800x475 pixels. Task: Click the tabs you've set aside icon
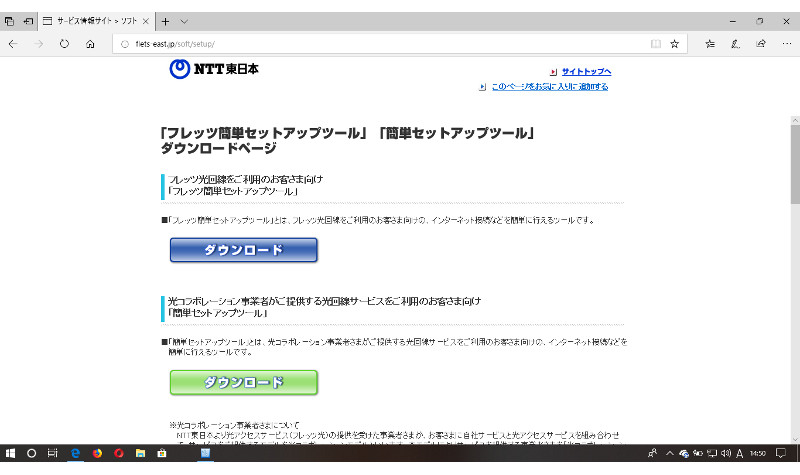click(9, 21)
